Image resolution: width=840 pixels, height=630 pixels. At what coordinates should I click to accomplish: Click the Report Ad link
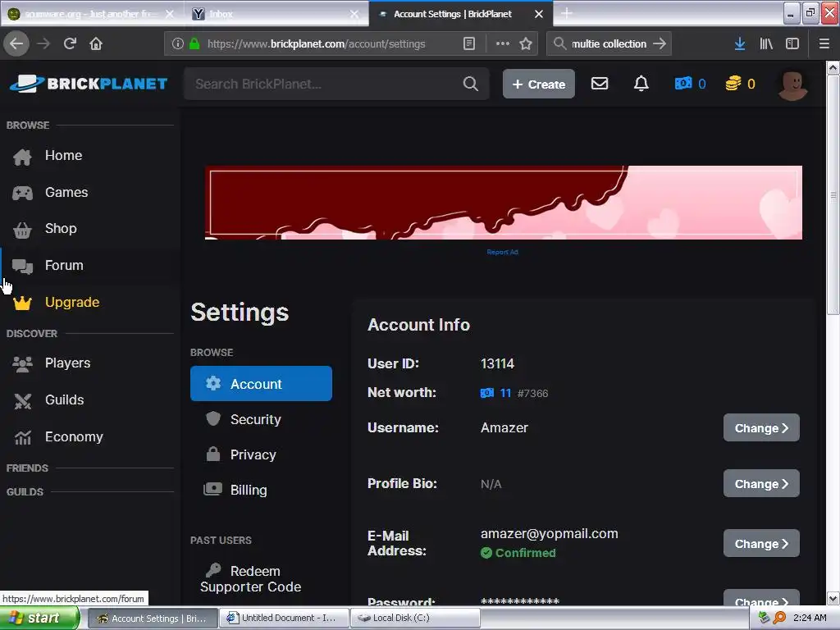pos(502,253)
